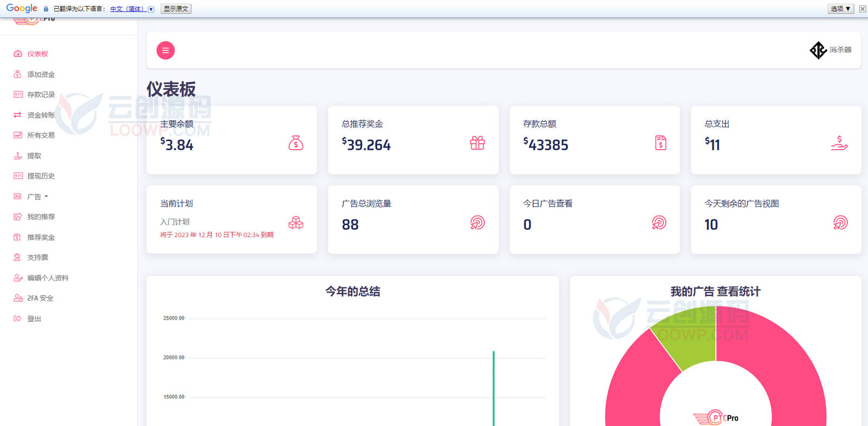Click the invoice document icon on the total deposit card
This screenshot has height=426, width=868.
pos(660,143)
